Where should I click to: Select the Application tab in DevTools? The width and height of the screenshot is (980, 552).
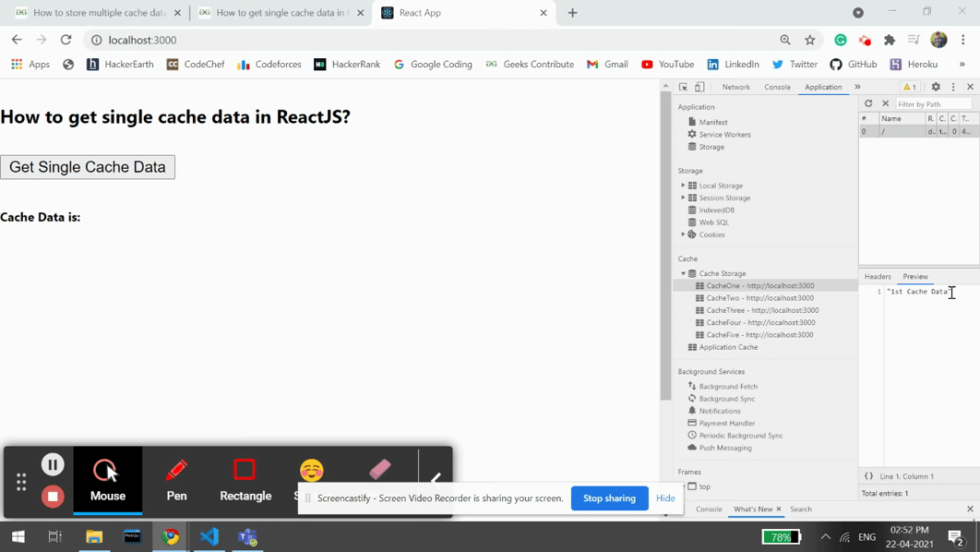point(823,87)
